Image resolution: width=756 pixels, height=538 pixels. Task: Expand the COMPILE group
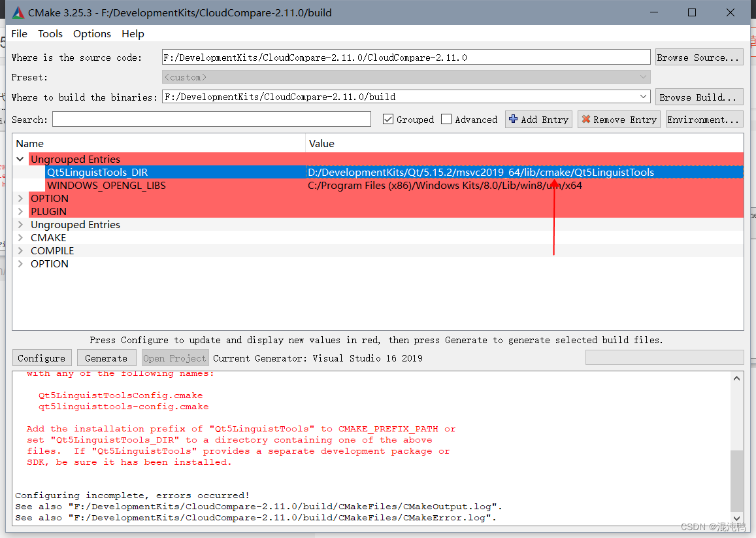pos(20,251)
